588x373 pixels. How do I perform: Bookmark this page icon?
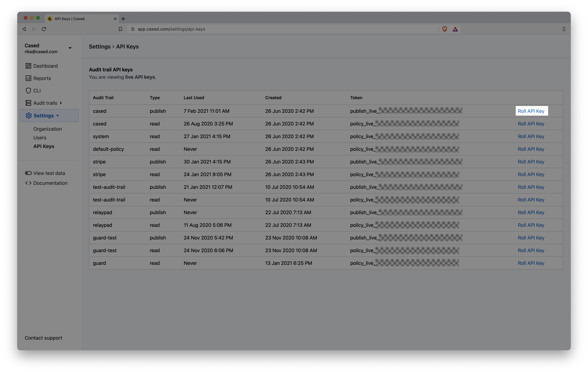point(120,29)
